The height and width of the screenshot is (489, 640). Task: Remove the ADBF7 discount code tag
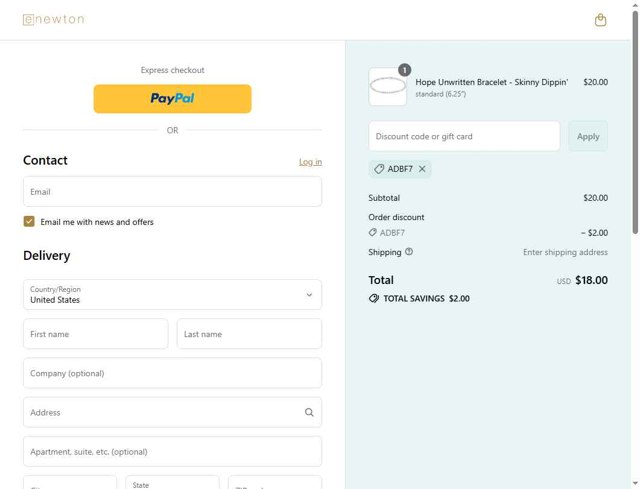pos(422,169)
